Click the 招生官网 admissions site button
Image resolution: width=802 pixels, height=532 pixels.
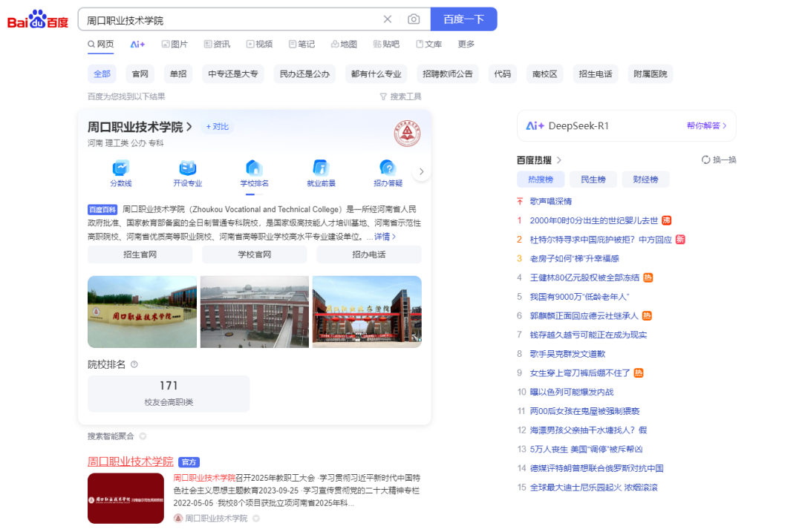click(x=140, y=254)
